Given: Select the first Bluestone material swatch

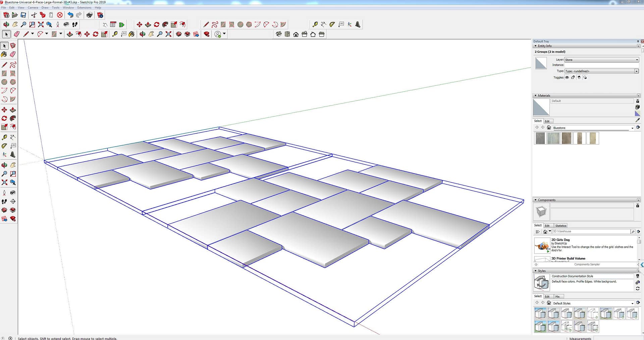Looking at the screenshot, I should coord(540,138).
